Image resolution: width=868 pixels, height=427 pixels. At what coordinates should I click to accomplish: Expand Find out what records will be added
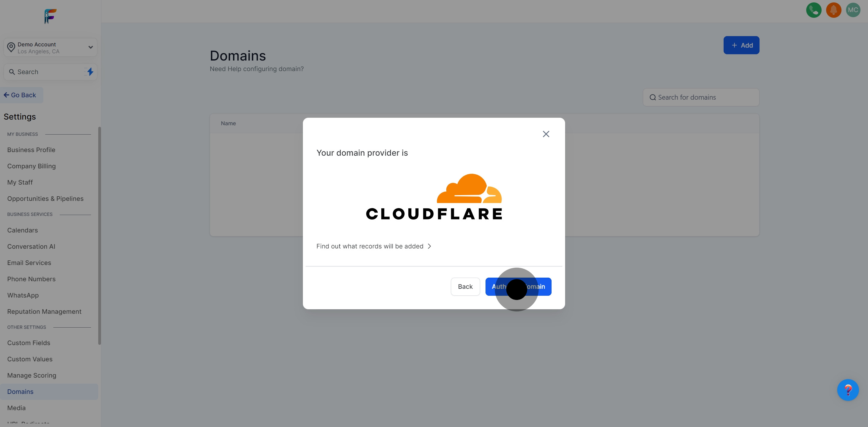click(x=373, y=246)
